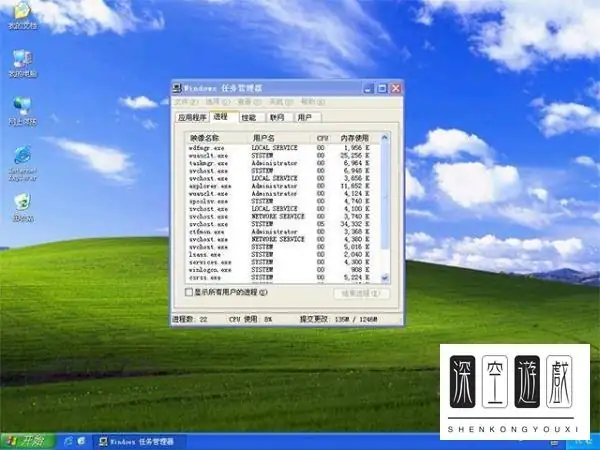Viewport: 600px width, 450px height.
Task: Open the 开始 Start menu
Action: [28, 441]
